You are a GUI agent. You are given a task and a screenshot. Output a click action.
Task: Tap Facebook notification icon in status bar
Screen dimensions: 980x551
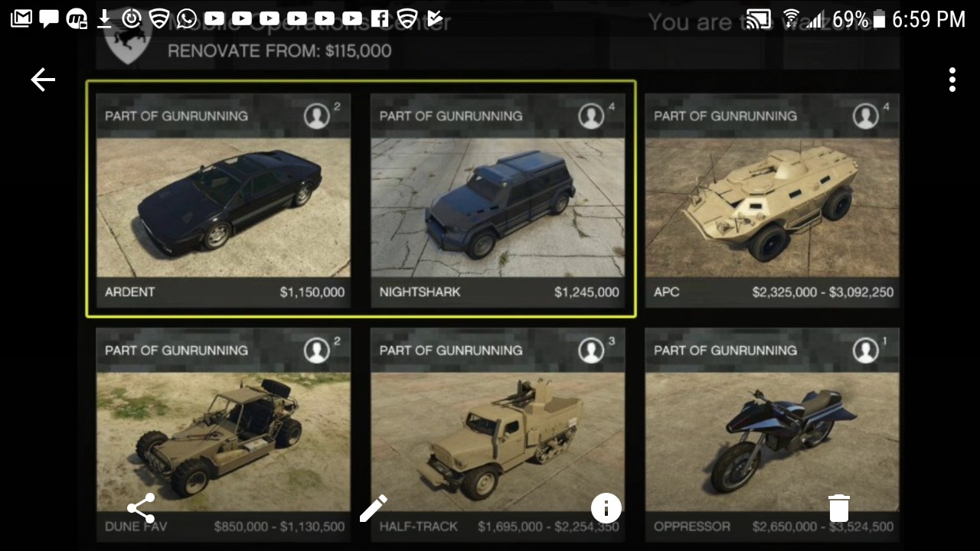point(380,18)
